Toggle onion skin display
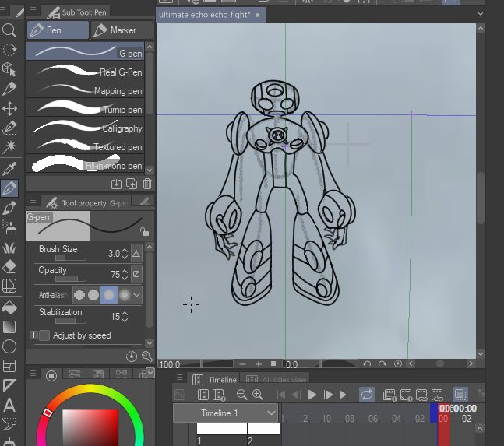Screen dimensions: 504x446 (x=460, y=395)
